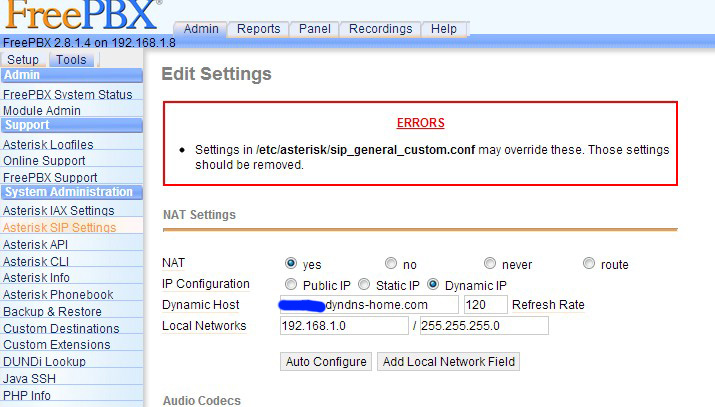Select NAT yes radio button
This screenshot has width=715, height=407.
click(x=291, y=264)
